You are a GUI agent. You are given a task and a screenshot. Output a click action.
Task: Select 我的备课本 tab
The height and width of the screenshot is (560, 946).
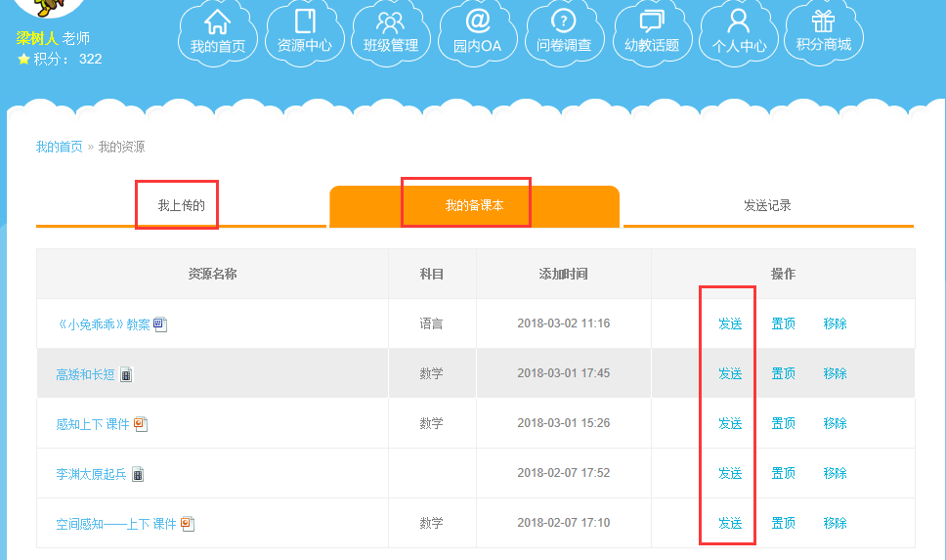coord(474,206)
